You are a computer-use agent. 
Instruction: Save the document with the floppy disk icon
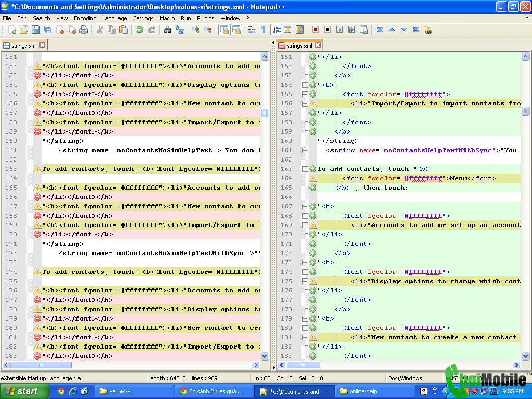pos(36,30)
